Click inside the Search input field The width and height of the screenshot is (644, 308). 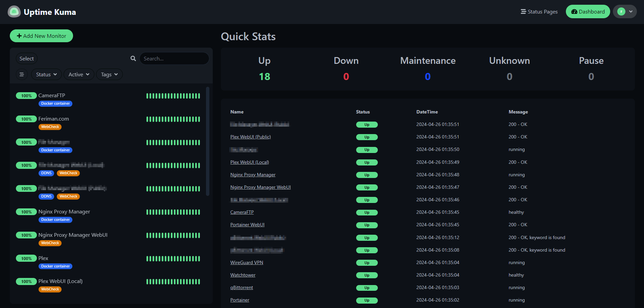174,58
